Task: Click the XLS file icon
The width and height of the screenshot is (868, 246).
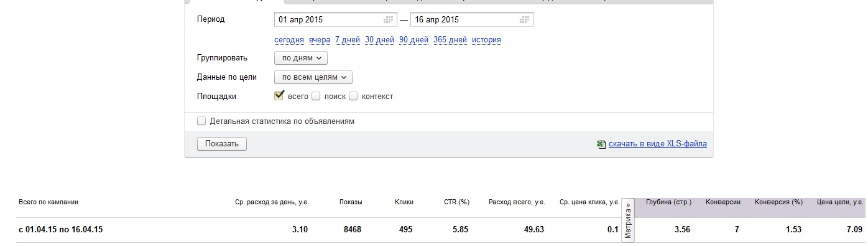Action: [601, 144]
